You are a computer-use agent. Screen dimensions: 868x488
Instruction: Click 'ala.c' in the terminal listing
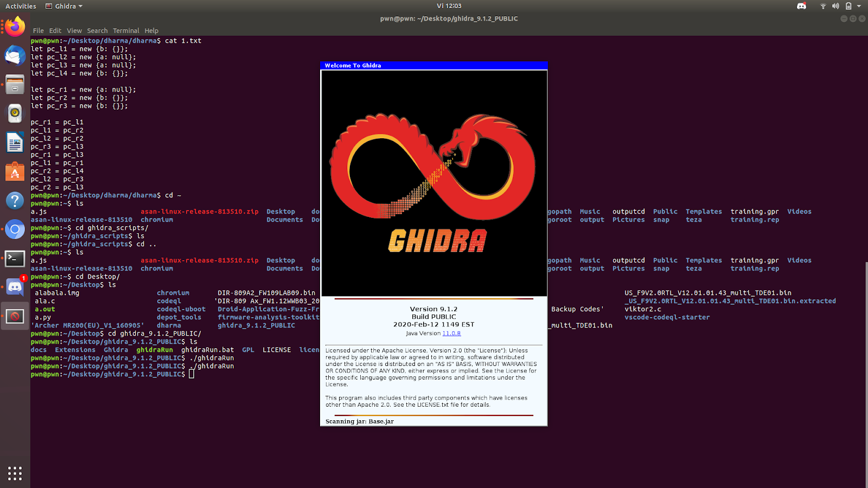coord(45,301)
